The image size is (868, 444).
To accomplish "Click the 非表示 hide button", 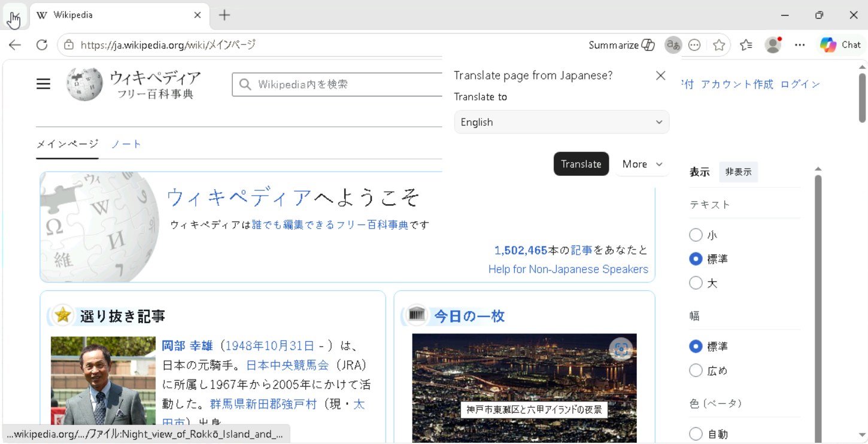I will pos(738,172).
